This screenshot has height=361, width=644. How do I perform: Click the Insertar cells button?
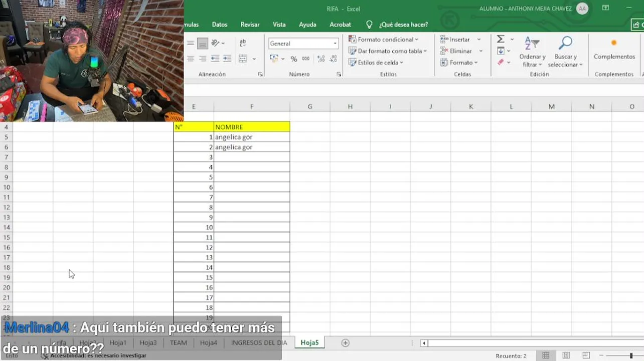(455, 40)
